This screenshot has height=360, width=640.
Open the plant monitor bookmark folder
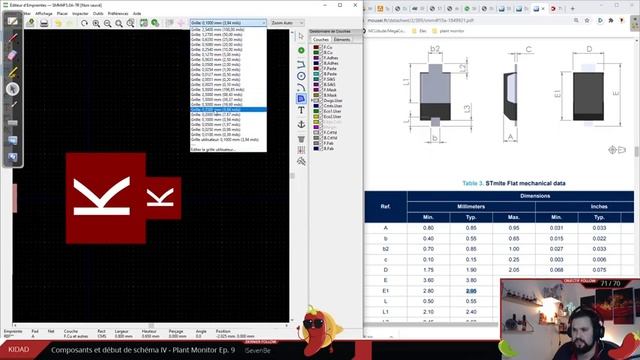click(448, 31)
